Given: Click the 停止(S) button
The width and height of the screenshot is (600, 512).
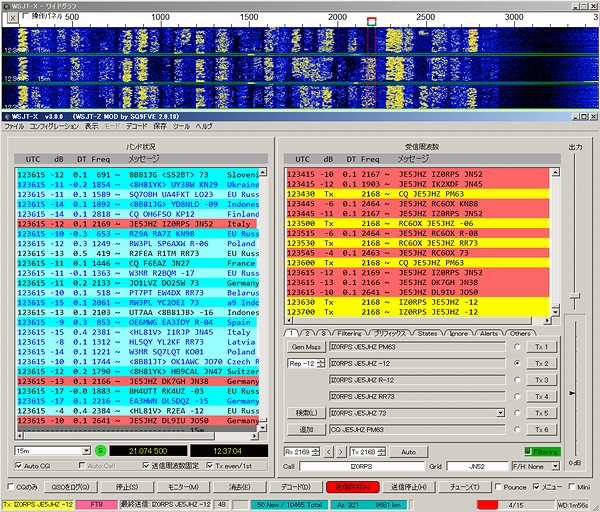Looking at the screenshot, I should pos(127,487).
